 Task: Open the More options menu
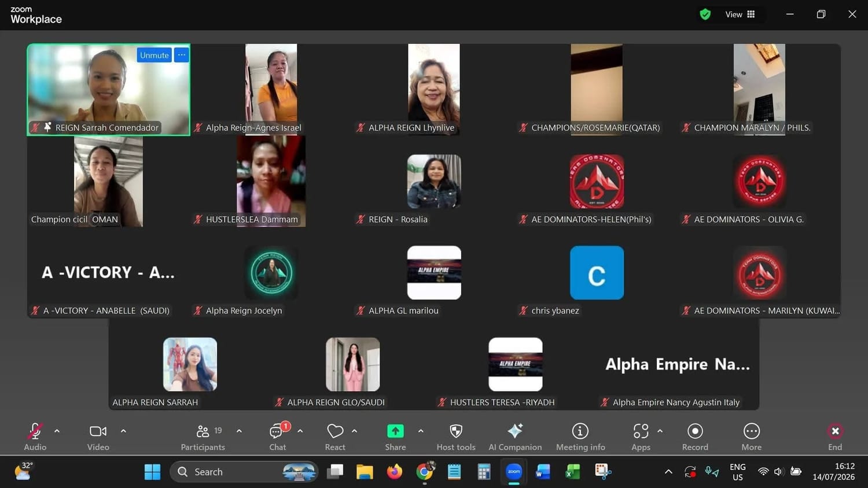(751, 437)
